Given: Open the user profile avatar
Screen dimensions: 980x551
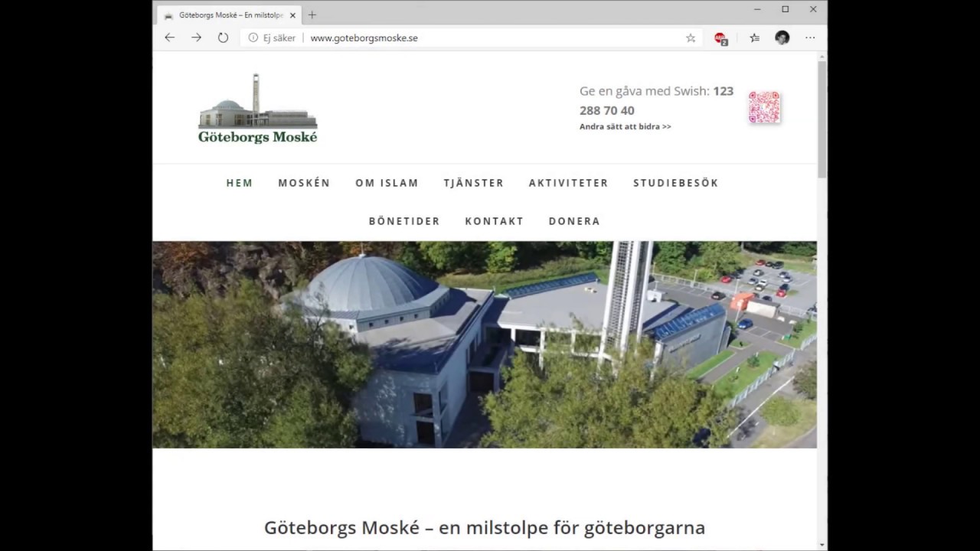Looking at the screenshot, I should point(782,37).
